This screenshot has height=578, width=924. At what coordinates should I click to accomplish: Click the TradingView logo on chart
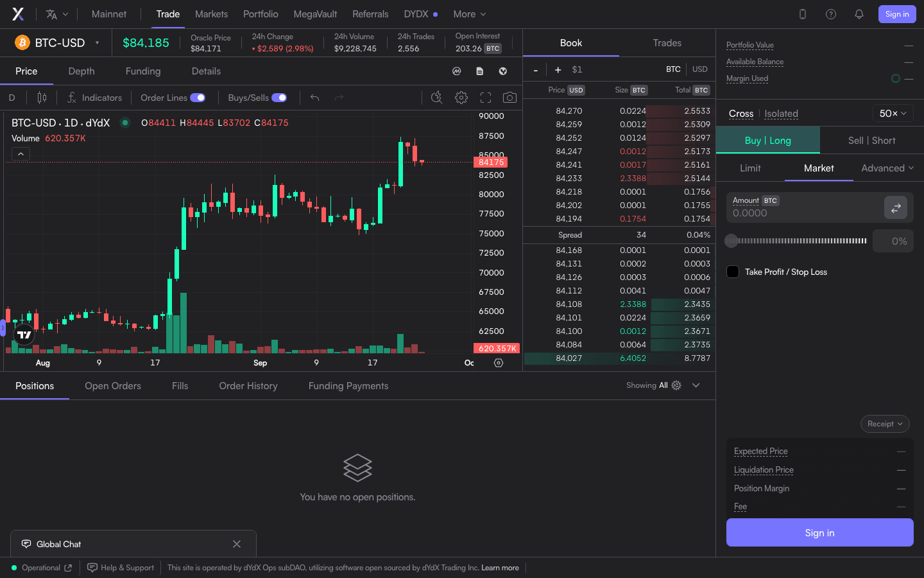tap(24, 335)
